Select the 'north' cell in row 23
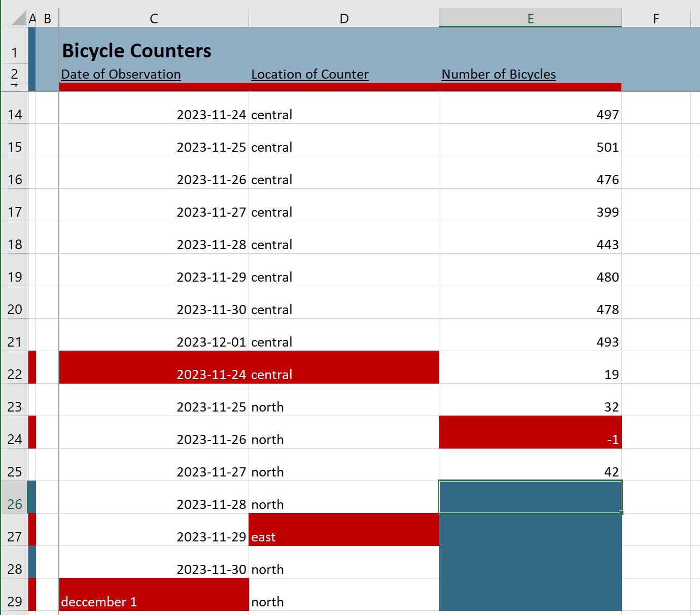Screen dimensions: 700x615 pos(343,407)
